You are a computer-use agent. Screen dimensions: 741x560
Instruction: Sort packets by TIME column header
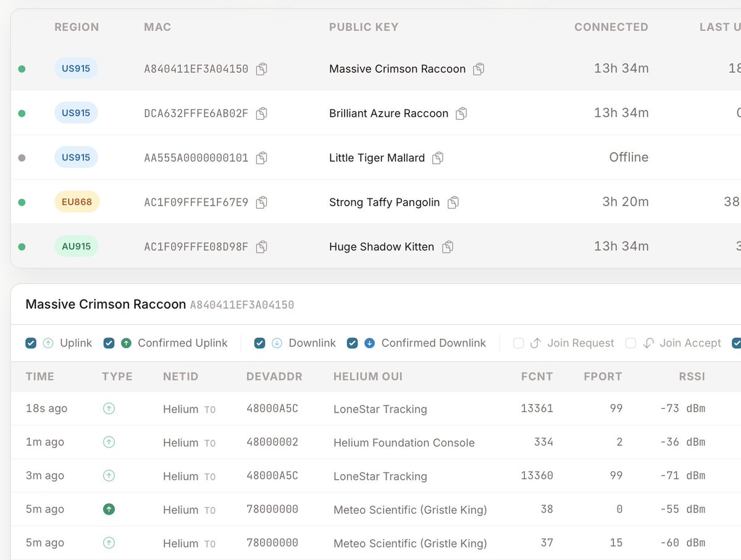click(40, 377)
